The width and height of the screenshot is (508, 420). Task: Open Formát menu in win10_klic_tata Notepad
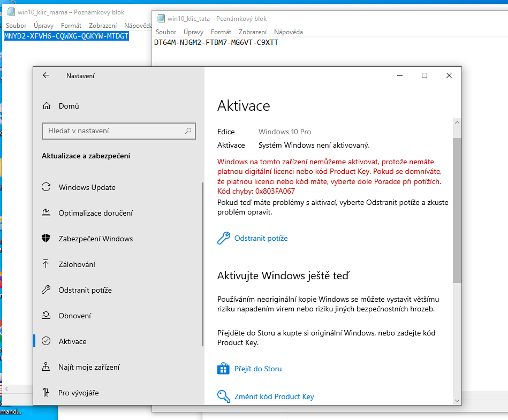(x=221, y=32)
